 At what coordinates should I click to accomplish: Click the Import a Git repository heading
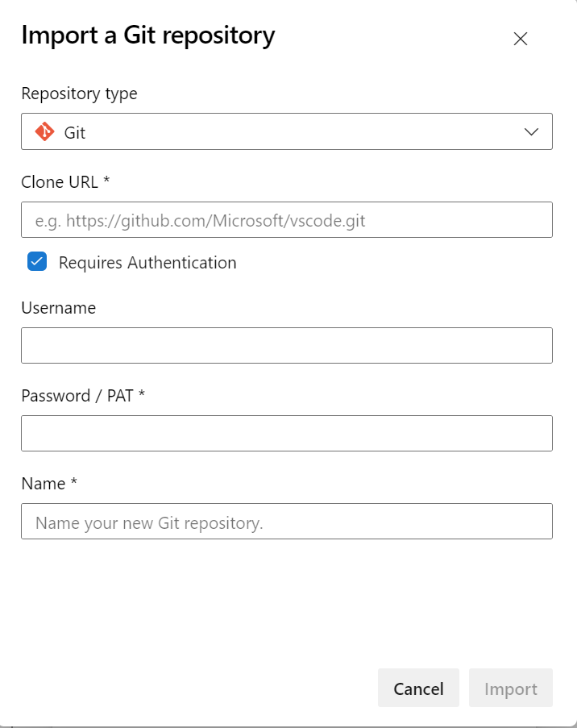(x=147, y=35)
